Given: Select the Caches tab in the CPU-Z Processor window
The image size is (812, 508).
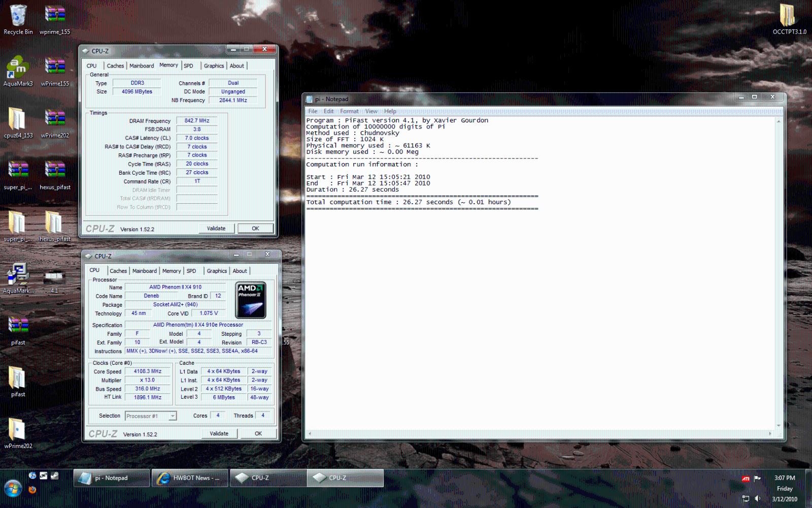Looking at the screenshot, I should (x=118, y=271).
